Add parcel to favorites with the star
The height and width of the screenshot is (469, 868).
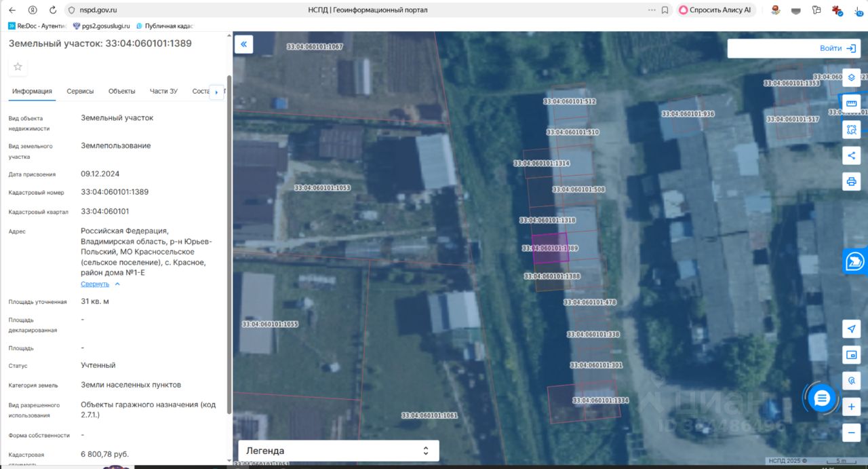(18, 67)
